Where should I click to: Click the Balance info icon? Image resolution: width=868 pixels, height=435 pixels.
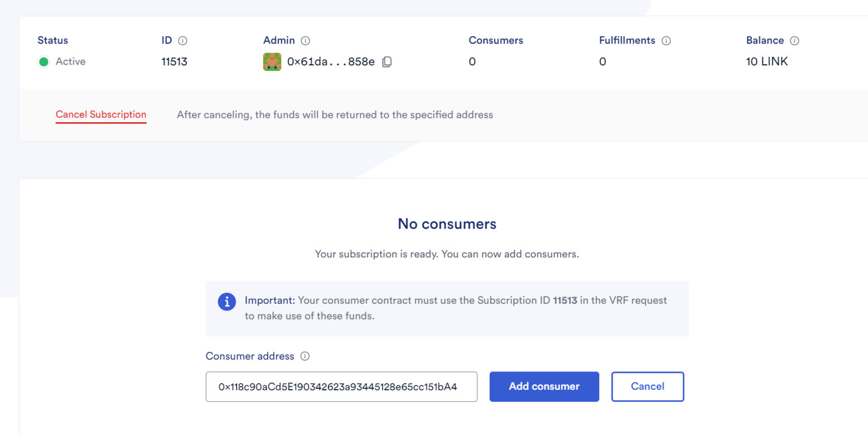point(794,41)
